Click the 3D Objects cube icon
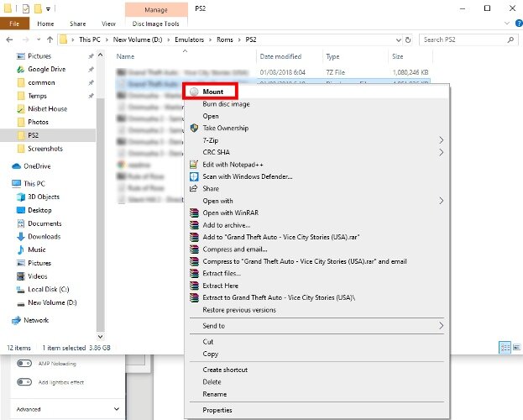The width and height of the screenshot is (523, 420). 21,197
